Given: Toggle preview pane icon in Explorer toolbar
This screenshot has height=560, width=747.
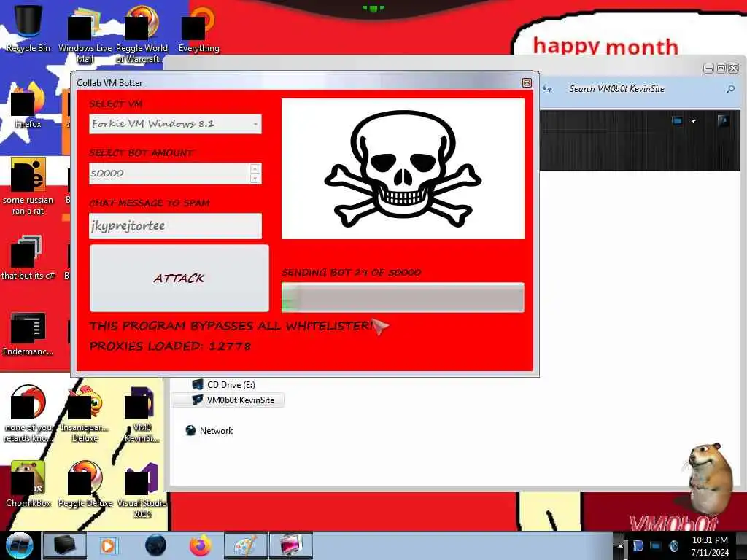Looking at the screenshot, I should 723,121.
